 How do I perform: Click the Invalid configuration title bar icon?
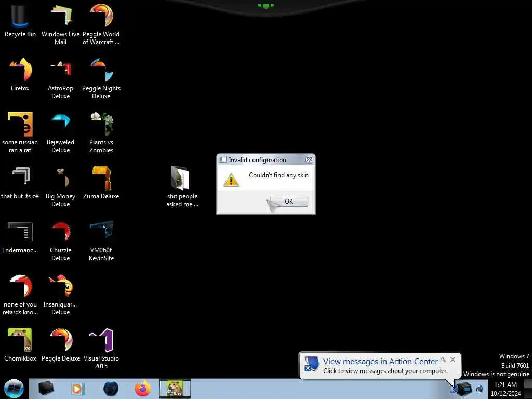point(222,159)
